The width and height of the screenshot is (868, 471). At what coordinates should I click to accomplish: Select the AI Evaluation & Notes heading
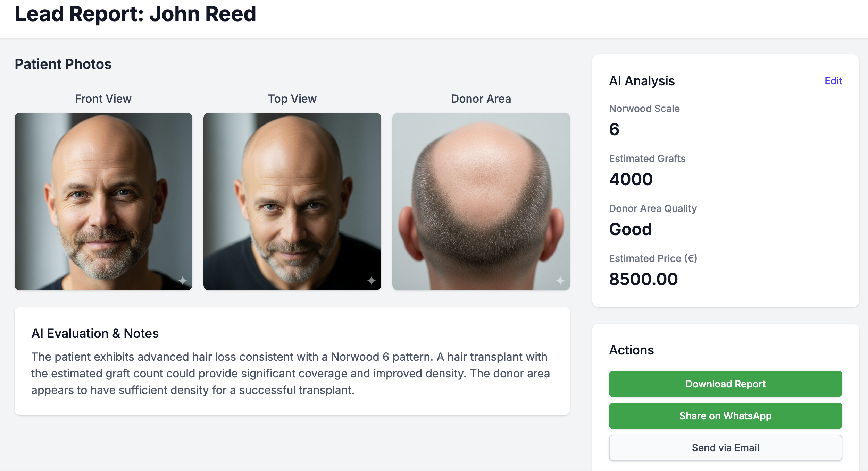pyautogui.click(x=95, y=333)
